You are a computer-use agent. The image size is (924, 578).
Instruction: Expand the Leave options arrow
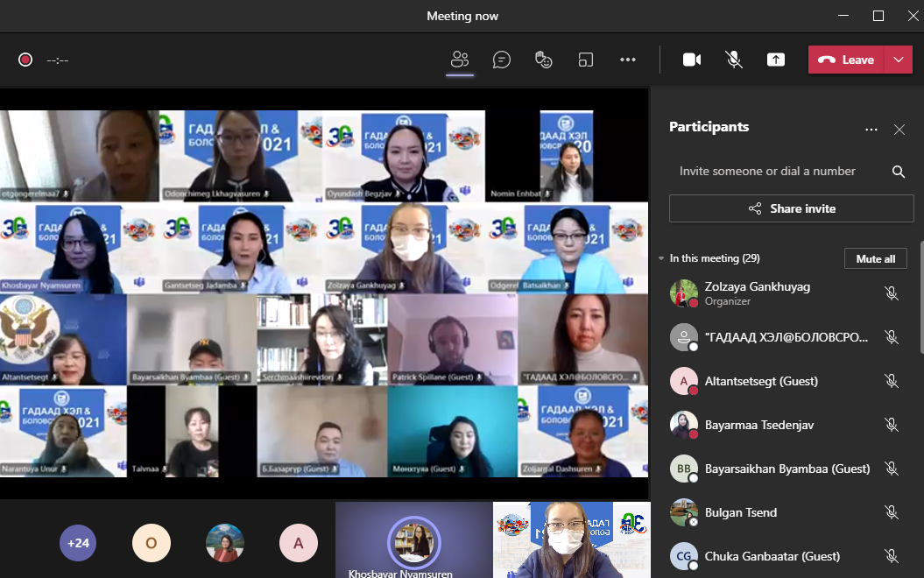(899, 60)
